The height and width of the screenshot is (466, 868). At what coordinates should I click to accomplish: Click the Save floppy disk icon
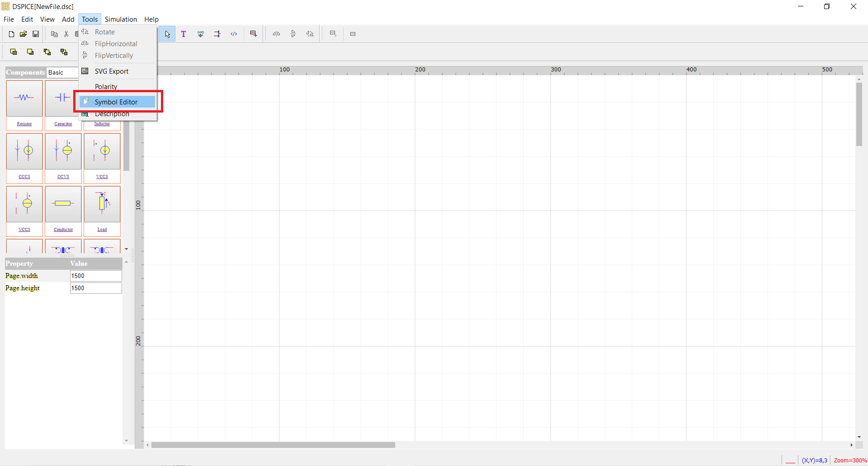click(x=36, y=34)
